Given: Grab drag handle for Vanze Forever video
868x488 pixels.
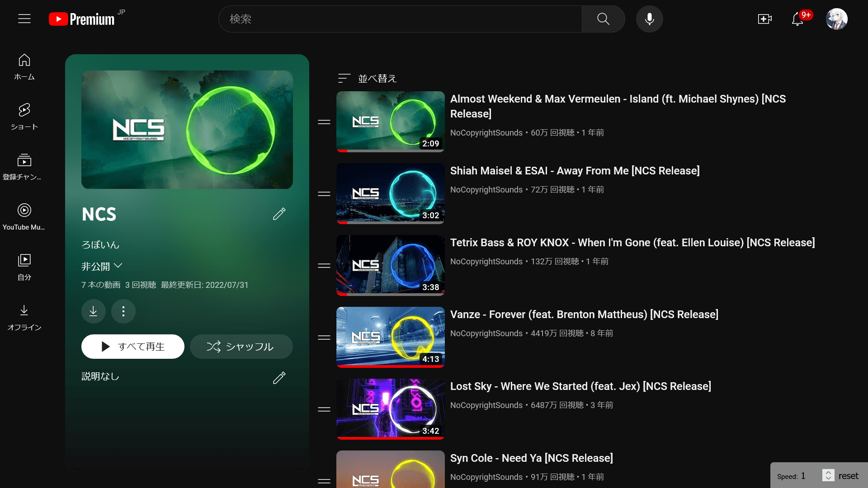Looking at the screenshot, I should (324, 338).
